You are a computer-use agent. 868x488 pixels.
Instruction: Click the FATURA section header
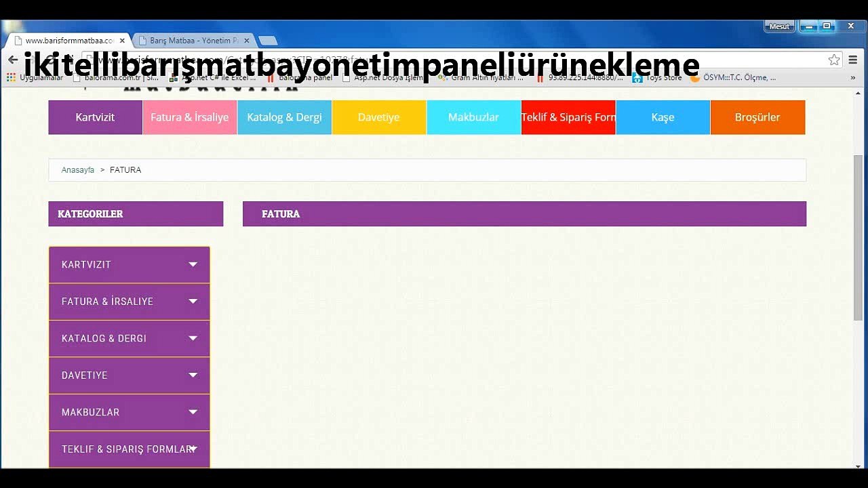tap(524, 214)
